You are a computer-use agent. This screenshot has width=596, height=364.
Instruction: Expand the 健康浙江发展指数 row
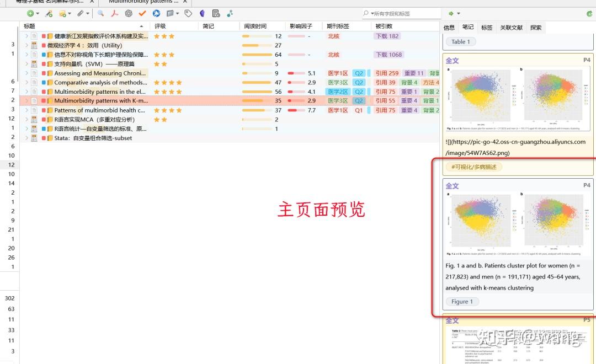pyautogui.click(x=26, y=36)
